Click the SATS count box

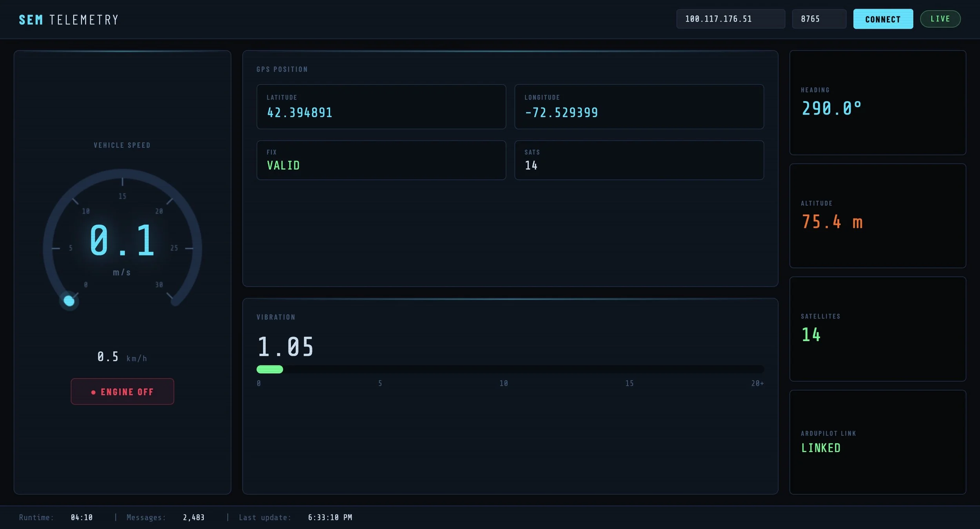639,160
